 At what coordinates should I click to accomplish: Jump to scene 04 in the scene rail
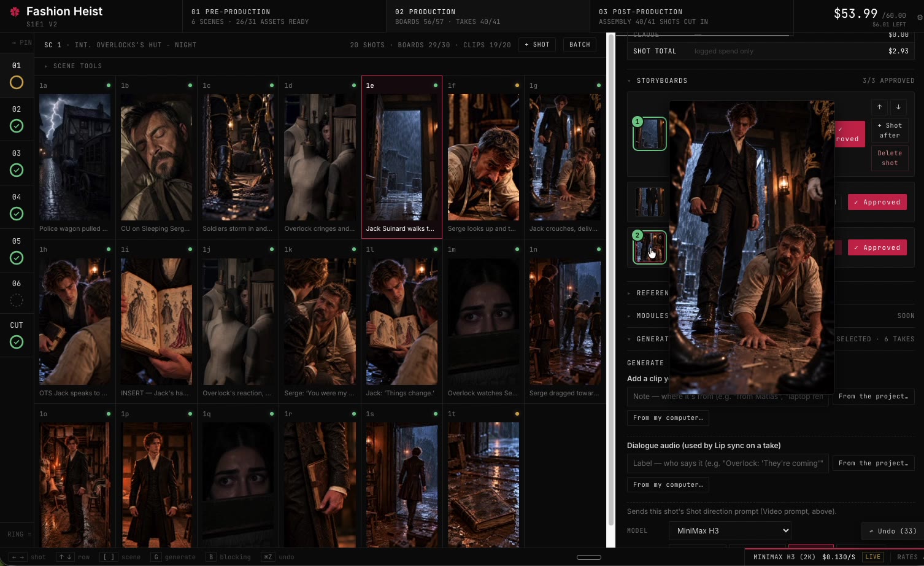coord(17,206)
